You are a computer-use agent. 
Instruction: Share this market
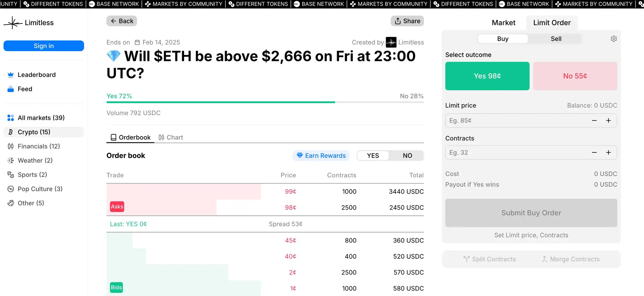(407, 21)
